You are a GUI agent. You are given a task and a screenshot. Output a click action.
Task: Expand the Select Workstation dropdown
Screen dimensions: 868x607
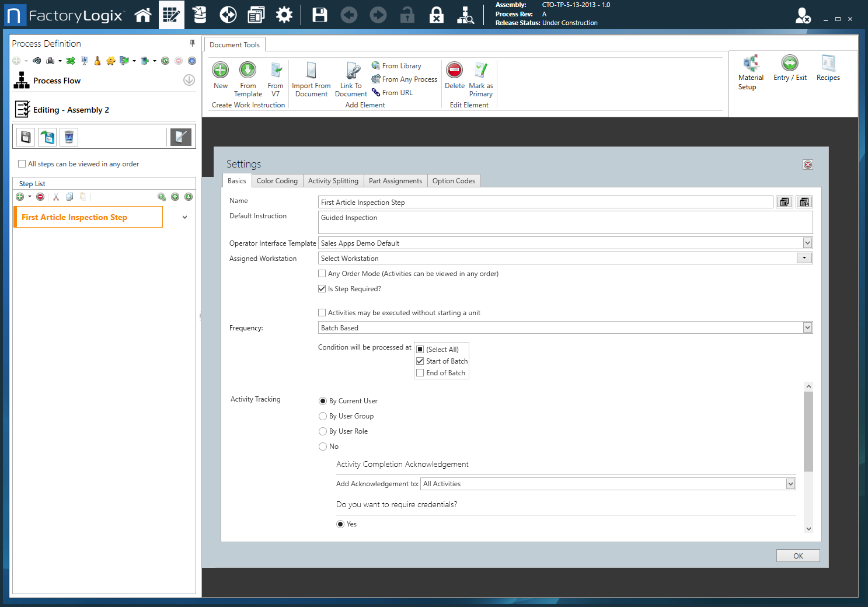pyautogui.click(x=804, y=257)
